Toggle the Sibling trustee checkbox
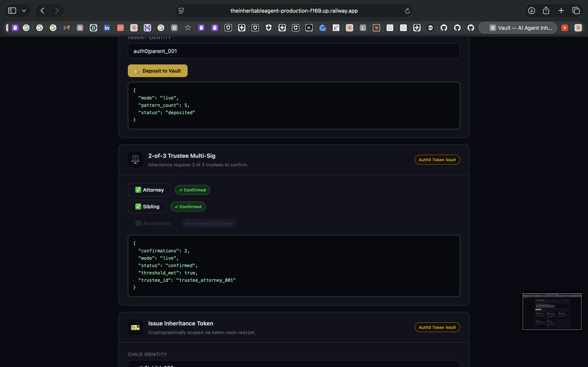588x367 pixels. [138, 207]
